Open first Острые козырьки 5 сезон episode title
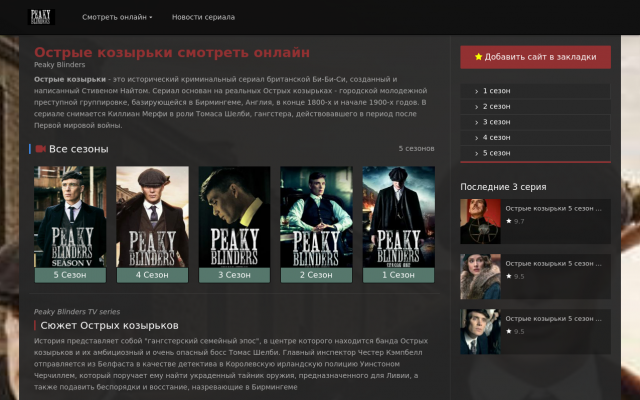640x400 pixels. pyautogui.click(x=553, y=209)
